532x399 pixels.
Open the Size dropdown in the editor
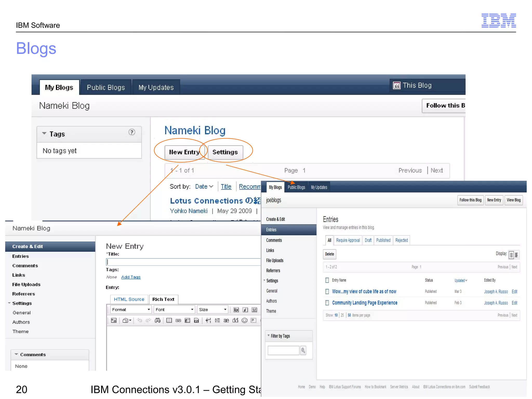(212, 310)
